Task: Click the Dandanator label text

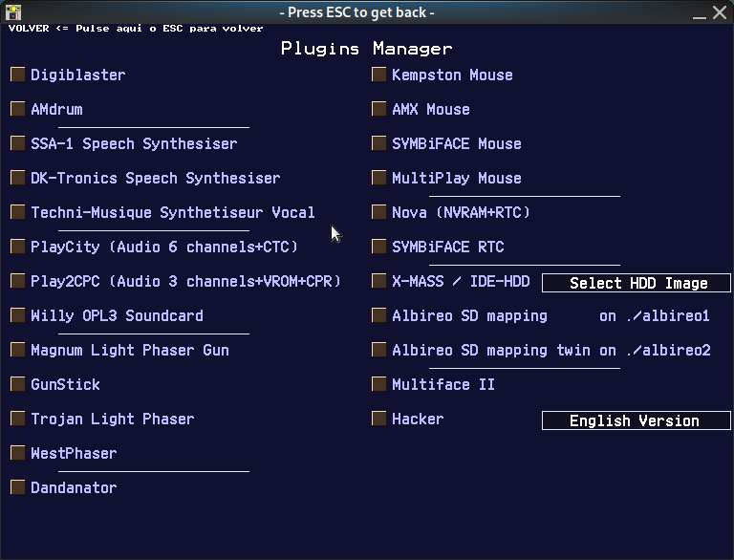Action: (74, 488)
